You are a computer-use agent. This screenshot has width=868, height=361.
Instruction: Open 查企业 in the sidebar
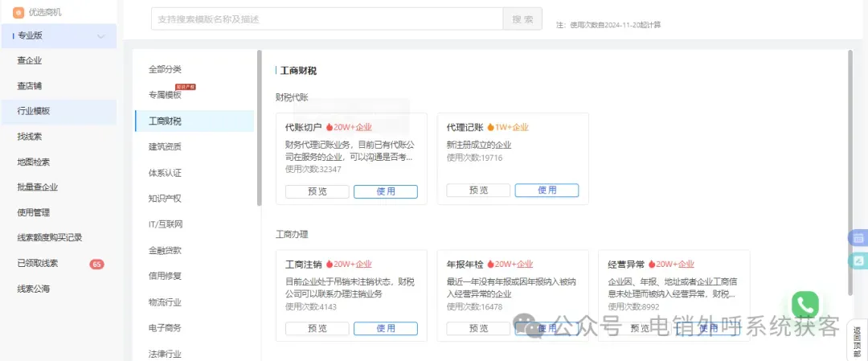click(x=58, y=61)
